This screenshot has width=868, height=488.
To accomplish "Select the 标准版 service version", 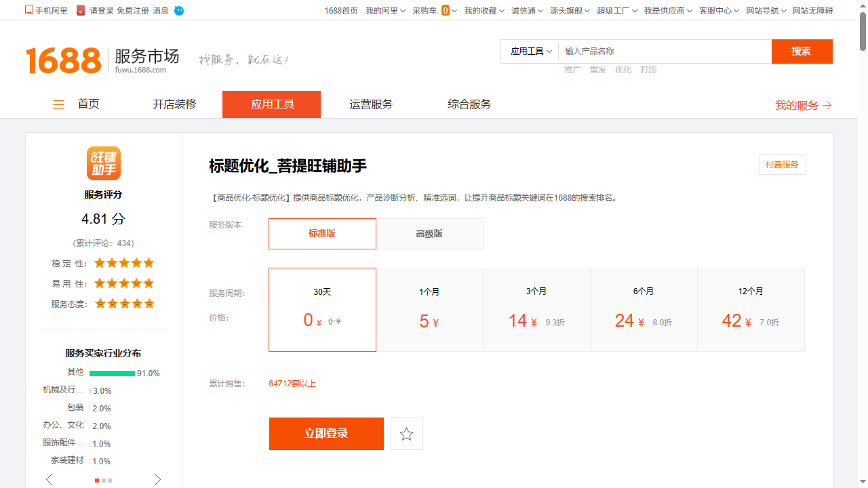I will (x=322, y=234).
